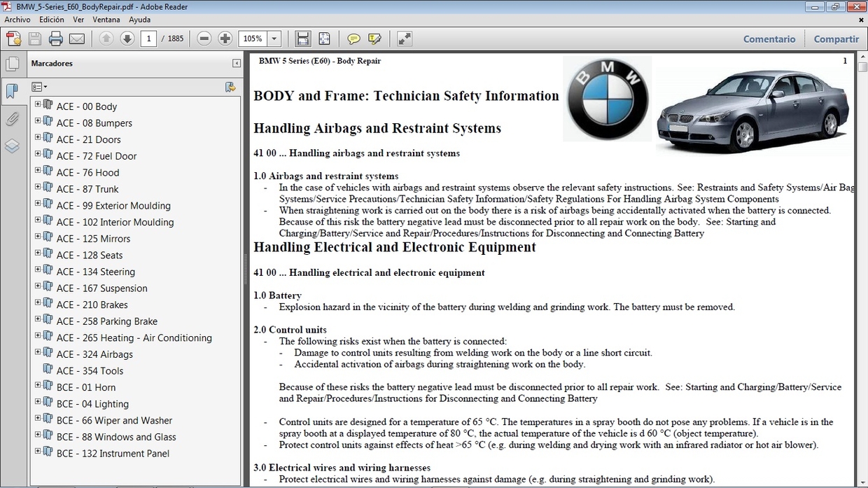Toggle enable scrolling page view
Screen dimensions: 868x488
pos(302,39)
